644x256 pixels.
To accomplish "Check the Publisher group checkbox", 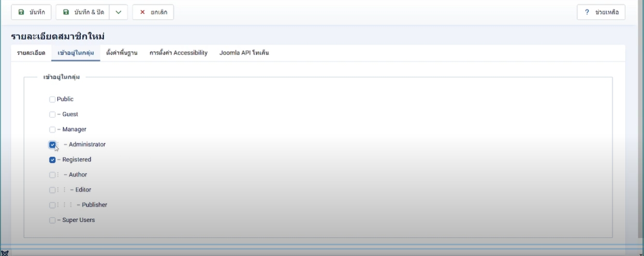I will point(52,205).
